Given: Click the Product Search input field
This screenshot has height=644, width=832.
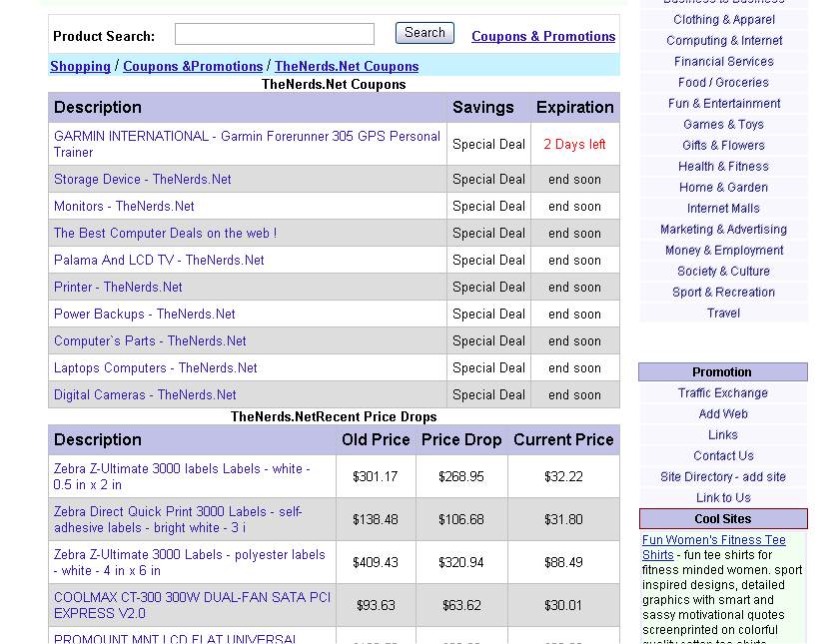Looking at the screenshot, I should click(x=275, y=35).
